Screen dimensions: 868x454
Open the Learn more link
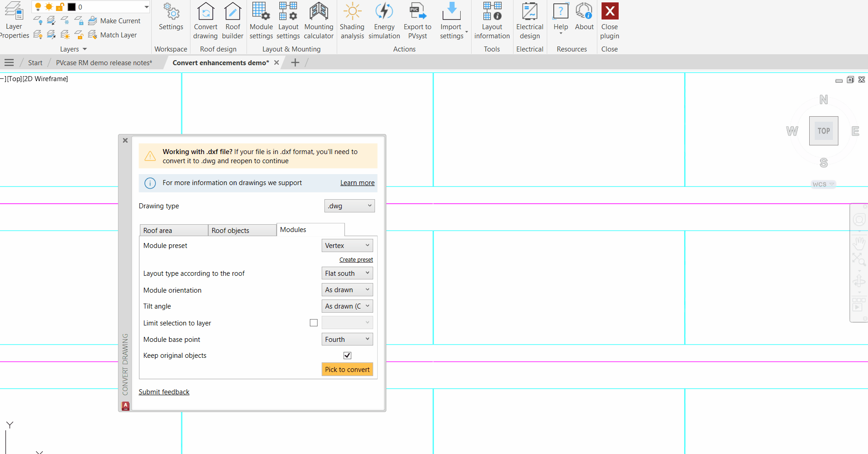pyautogui.click(x=357, y=182)
